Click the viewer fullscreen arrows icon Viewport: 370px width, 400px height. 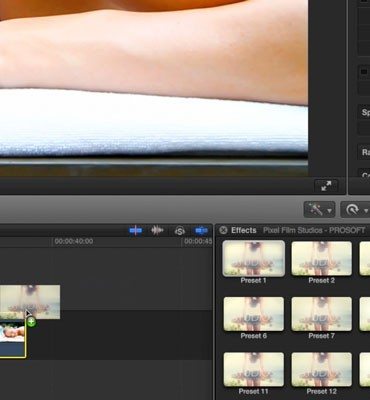[x=326, y=186]
